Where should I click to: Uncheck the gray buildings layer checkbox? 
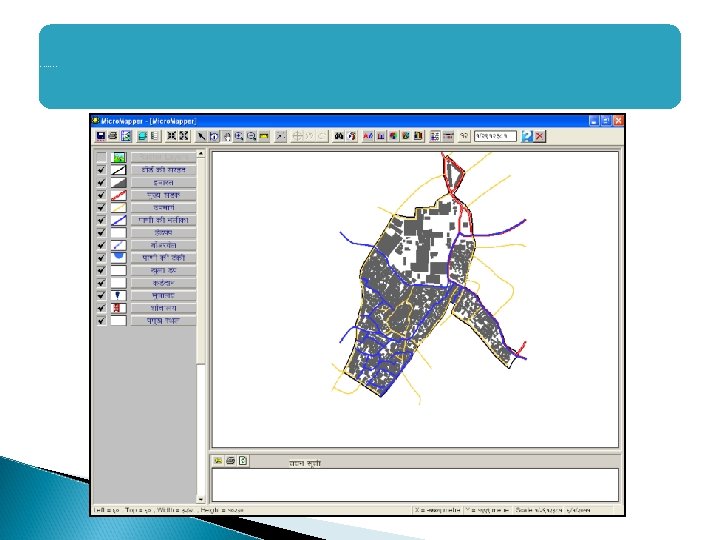pyautogui.click(x=101, y=183)
